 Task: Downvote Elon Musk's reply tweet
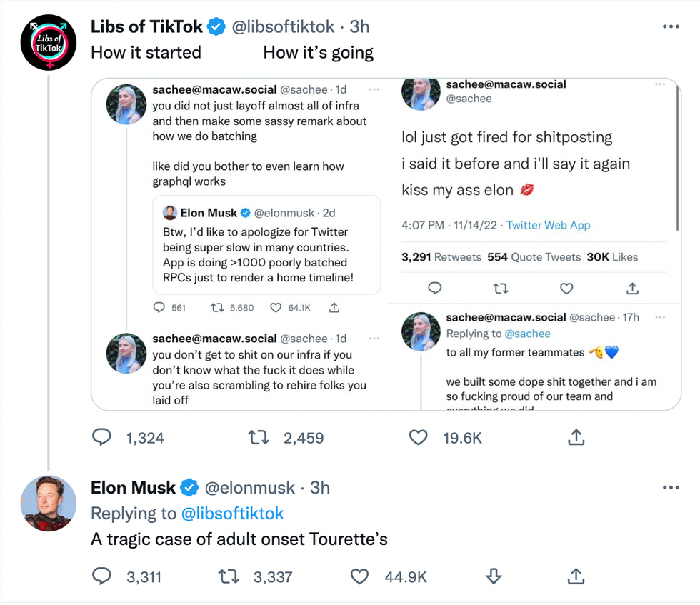[x=494, y=576]
